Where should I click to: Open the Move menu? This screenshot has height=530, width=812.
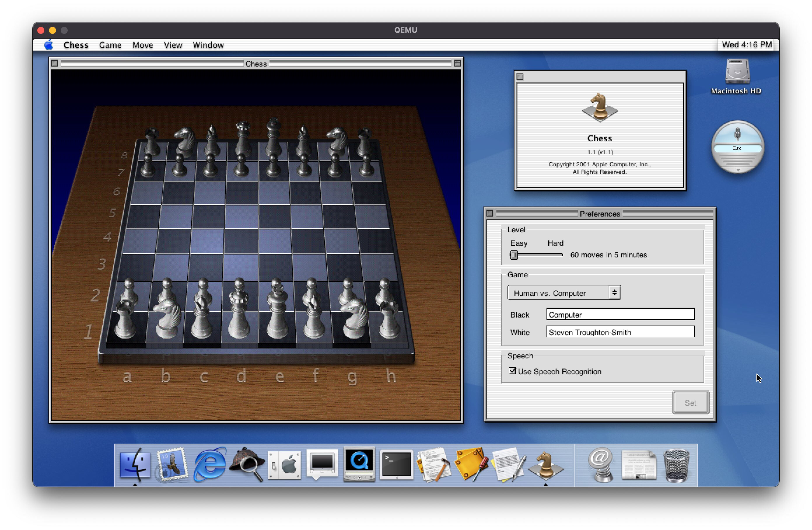coord(143,45)
